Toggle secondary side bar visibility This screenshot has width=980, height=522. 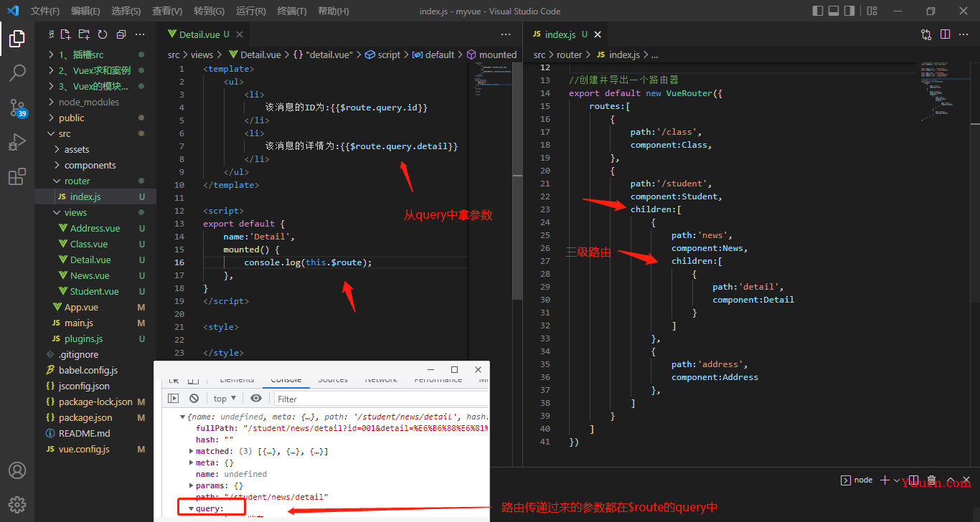click(x=850, y=11)
